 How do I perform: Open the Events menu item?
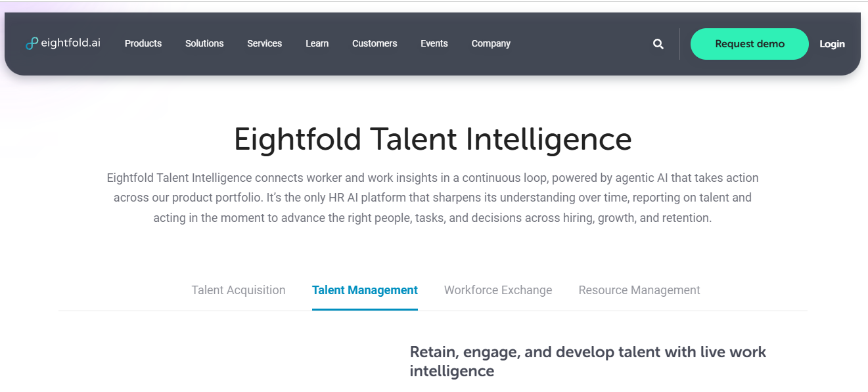(x=434, y=43)
